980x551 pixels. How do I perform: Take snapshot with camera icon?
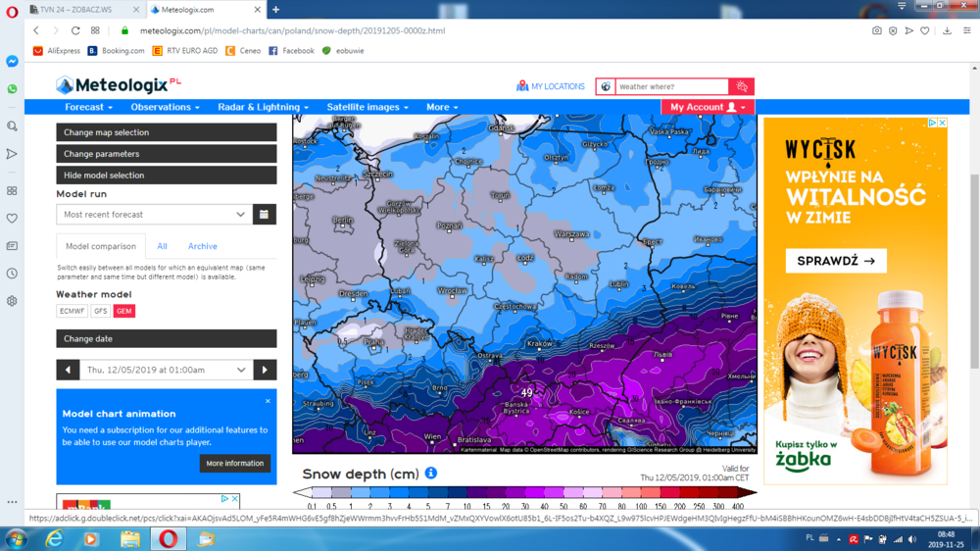(x=877, y=30)
